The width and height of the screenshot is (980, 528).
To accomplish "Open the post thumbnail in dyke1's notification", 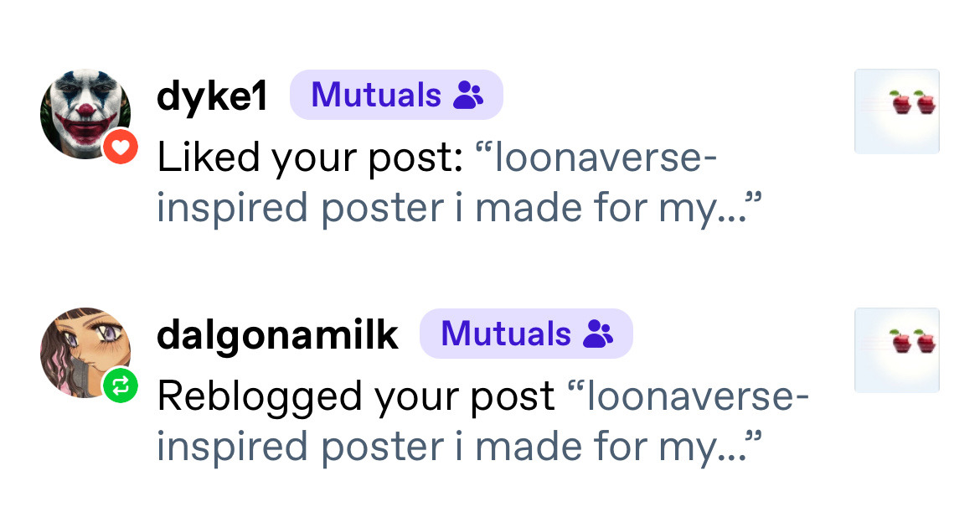I will tap(896, 111).
